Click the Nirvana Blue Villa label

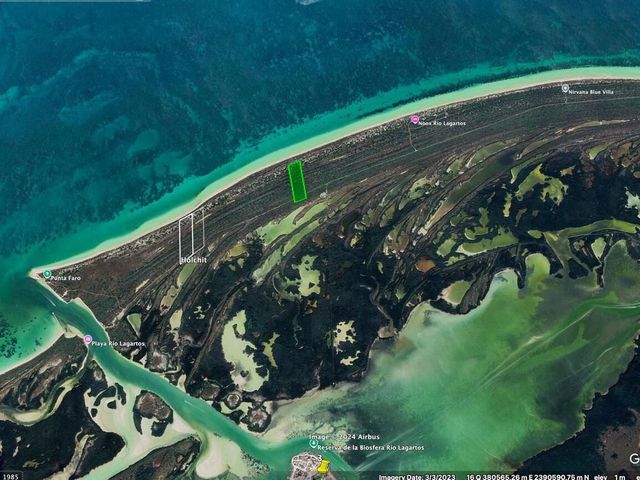click(x=591, y=92)
